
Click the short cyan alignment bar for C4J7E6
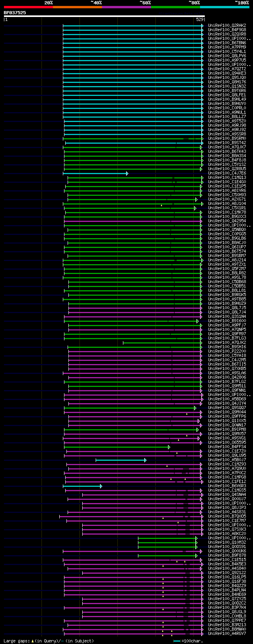click(x=95, y=173)
